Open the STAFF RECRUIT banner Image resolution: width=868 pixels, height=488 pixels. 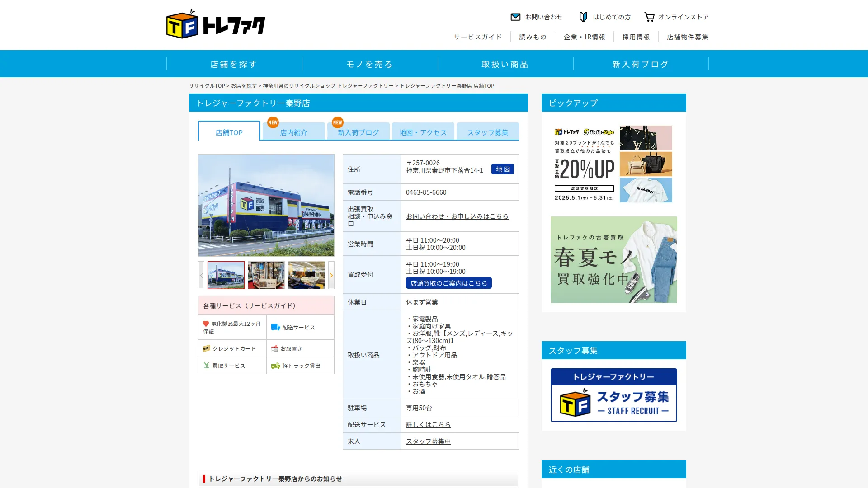point(614,395)
